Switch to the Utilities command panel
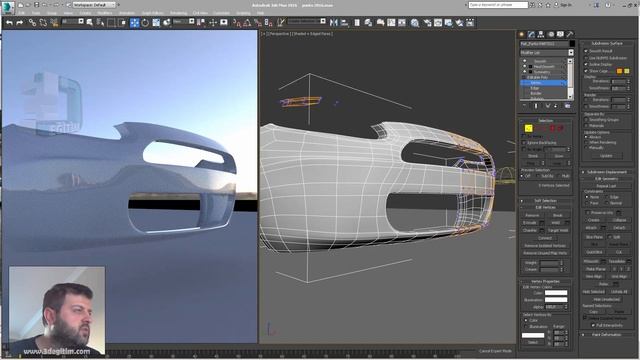Viewport: 640px width, 360px height. click(x=570, y=34)
